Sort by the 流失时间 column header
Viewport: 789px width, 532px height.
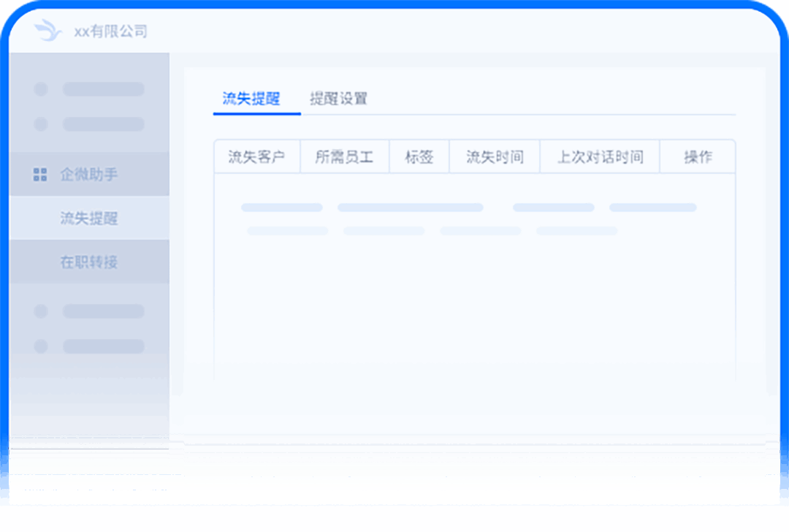point(495,157)
